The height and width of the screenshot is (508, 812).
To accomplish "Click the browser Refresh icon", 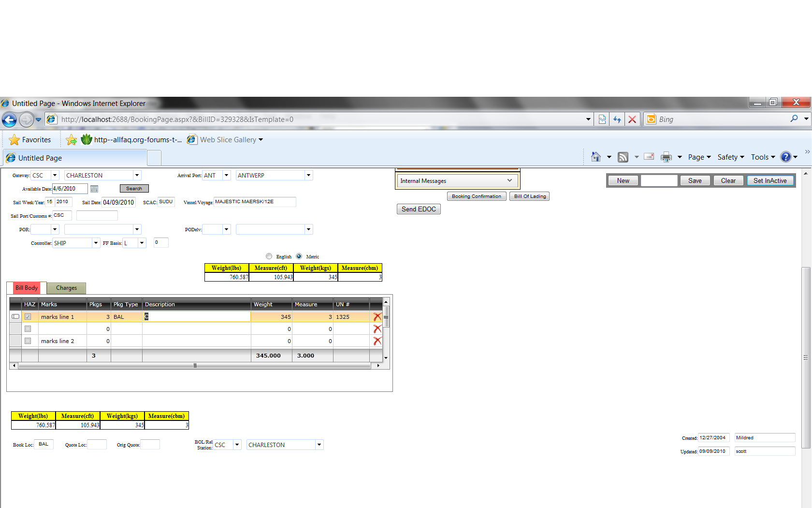I will point(617,120).
